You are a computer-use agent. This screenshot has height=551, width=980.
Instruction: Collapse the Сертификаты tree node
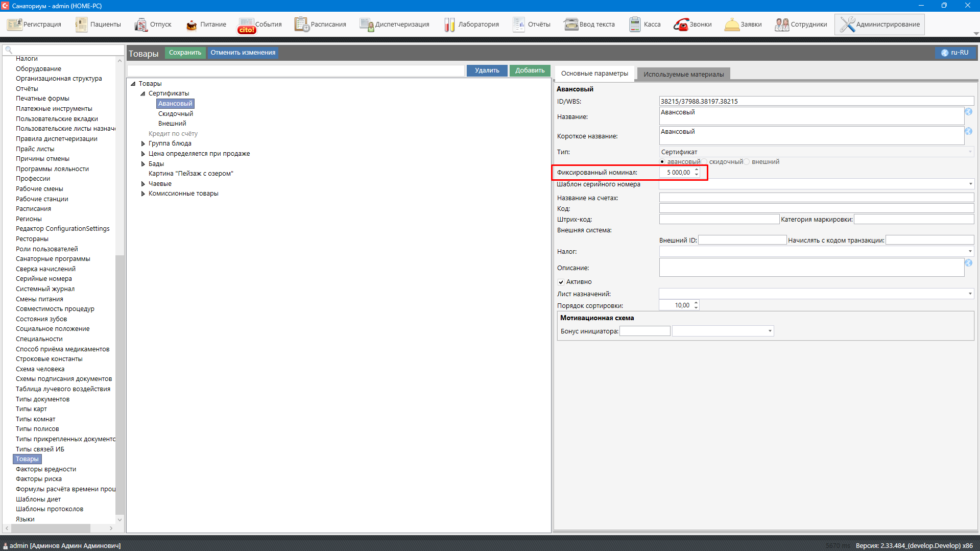coord(143,93)
